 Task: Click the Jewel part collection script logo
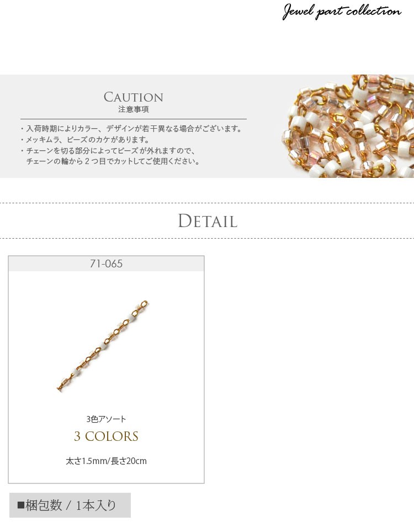pyautogui.click(x=342, y=12)
